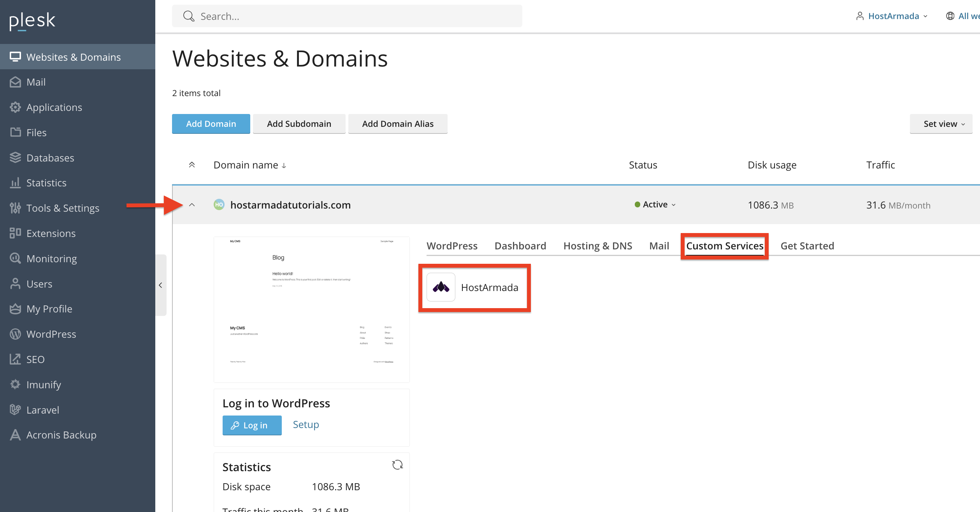The width and height of the screenshot is (980, 512).
Task: Click the My Profile crown icon
Action: [15, 309]
